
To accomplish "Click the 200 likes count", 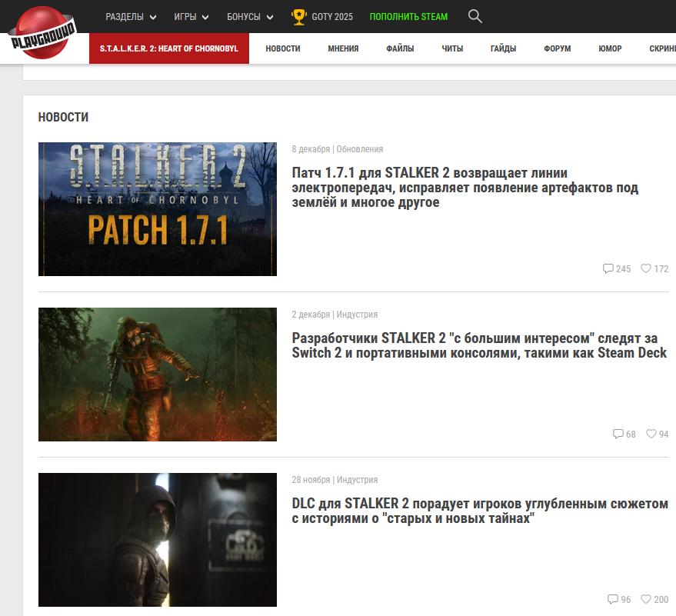I will click(661, 600).
